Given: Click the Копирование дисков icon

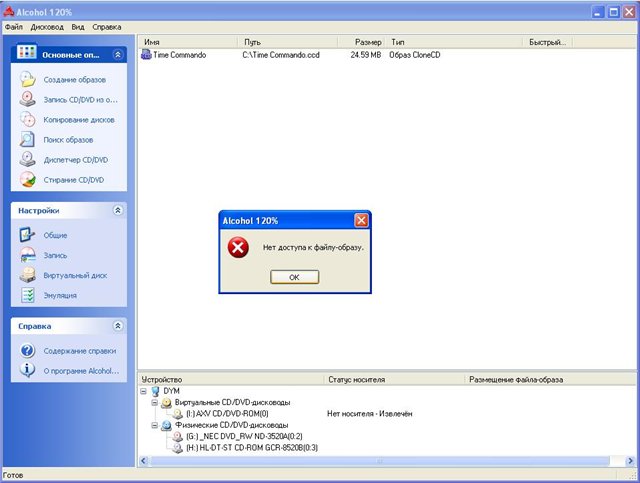Looking at the screenshot, I should click(x=28, y=119).
